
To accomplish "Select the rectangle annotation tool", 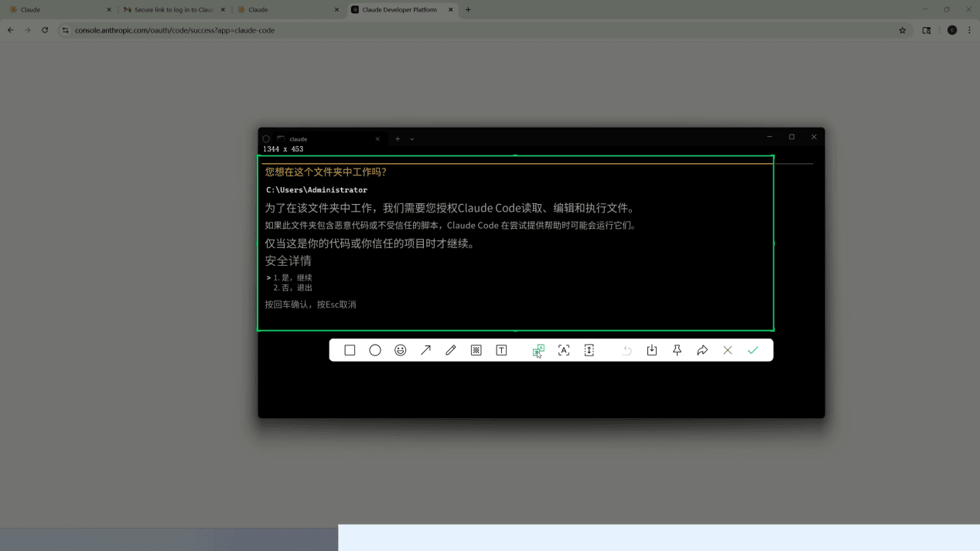I will (350, 350).
